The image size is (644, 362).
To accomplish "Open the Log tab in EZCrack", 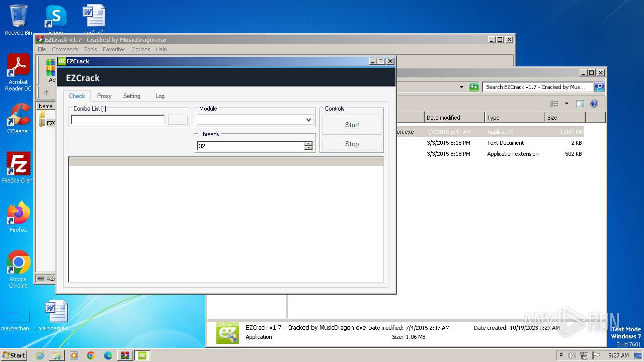I will pyautogui.click(x=160, y=96).
